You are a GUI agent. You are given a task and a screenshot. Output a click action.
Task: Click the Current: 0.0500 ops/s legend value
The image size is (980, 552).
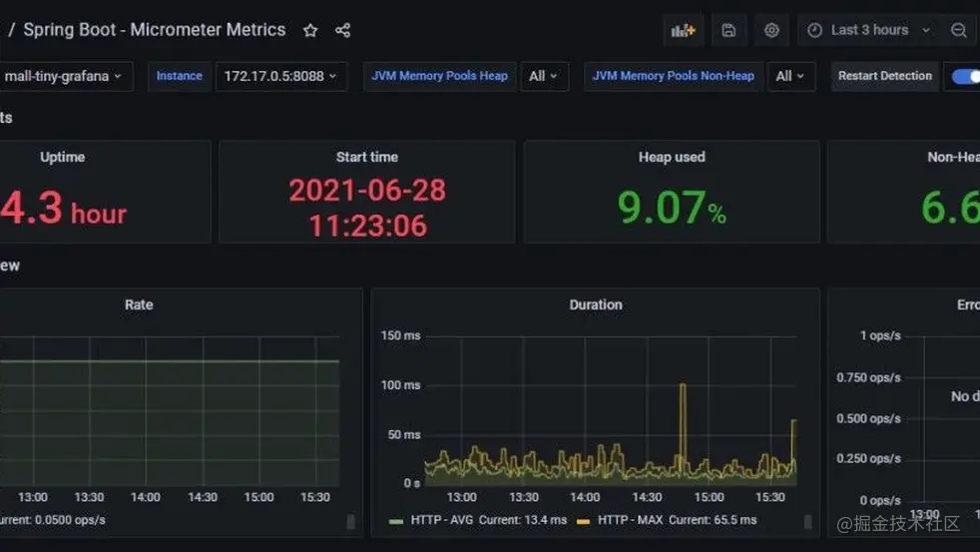[x=53, y=520]
